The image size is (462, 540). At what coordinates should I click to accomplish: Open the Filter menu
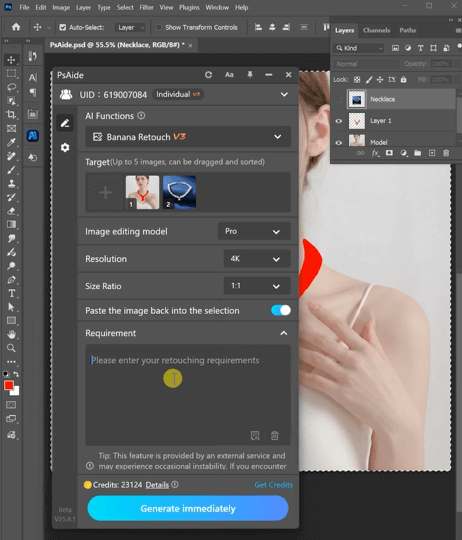coord(146,7)
